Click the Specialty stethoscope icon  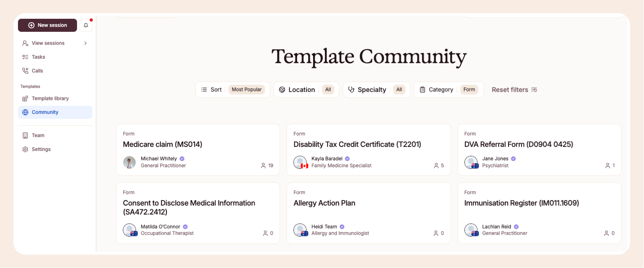pyautogui.click(x=351, y=90)
